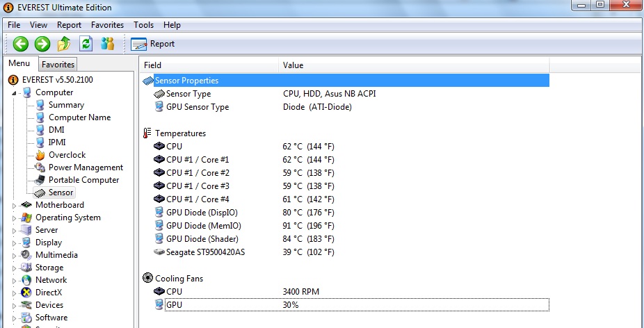644x328 pixels.
Task: Expand the Multimedia tree node
Action: tap(15, 256)
